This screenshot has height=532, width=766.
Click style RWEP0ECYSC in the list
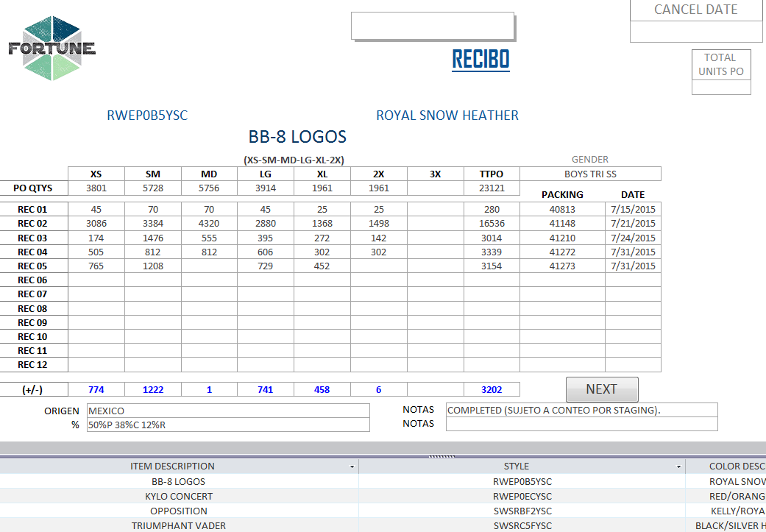pyautogui.click(x=522, y=496)
